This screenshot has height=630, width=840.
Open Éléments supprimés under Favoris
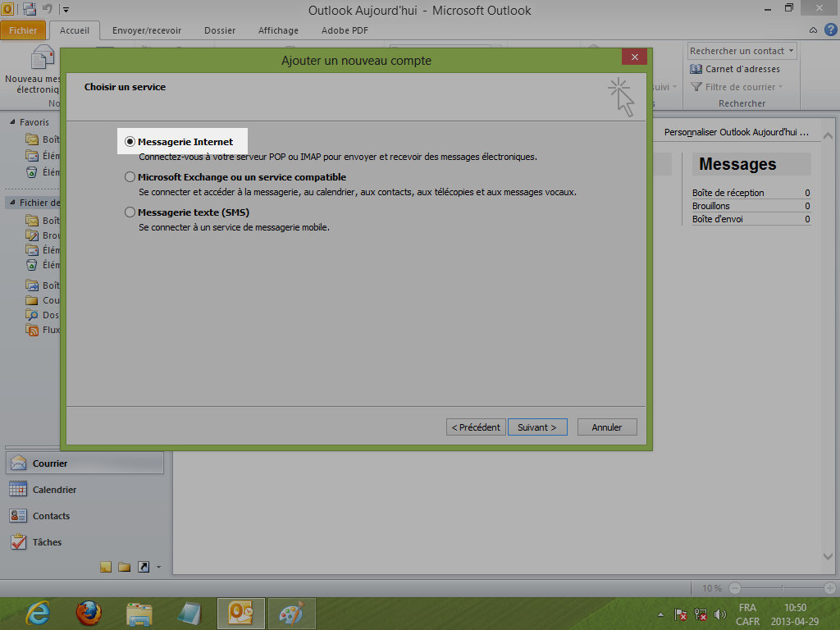coord(42,172)
